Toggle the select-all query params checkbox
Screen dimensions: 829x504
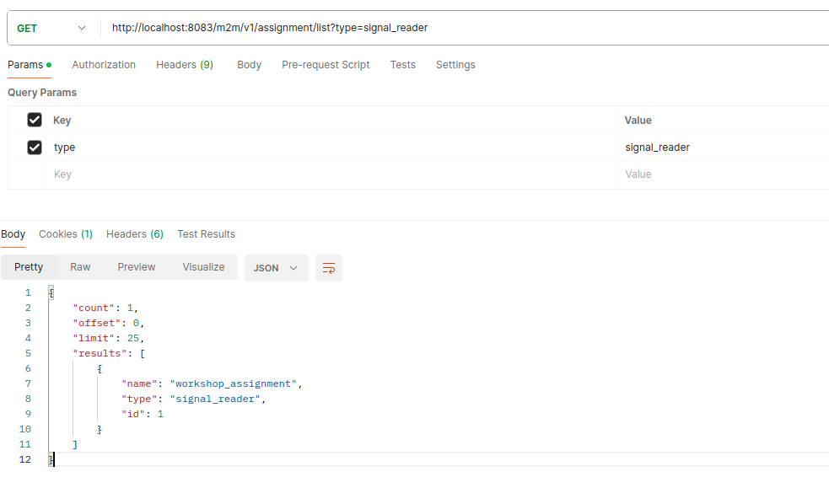pos(35,121)
